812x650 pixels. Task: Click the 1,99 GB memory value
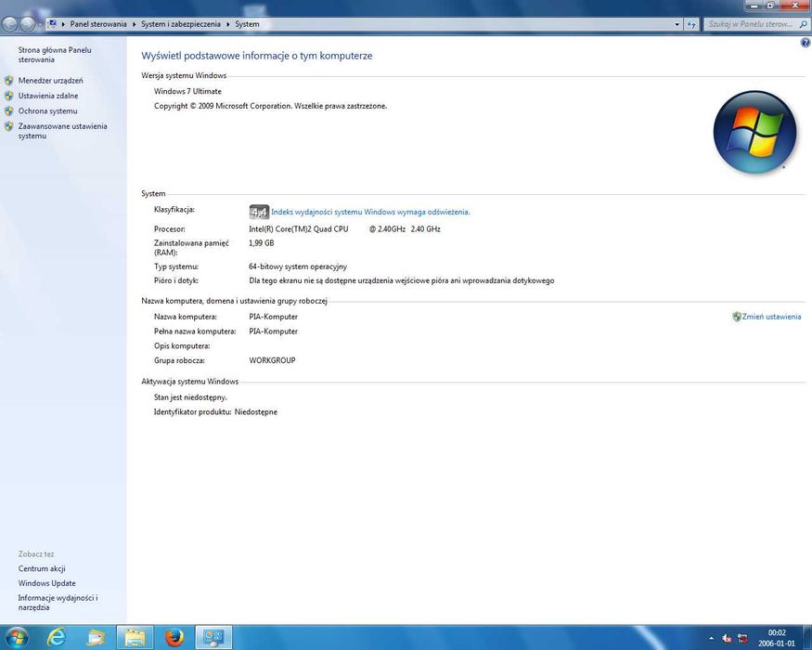click(262, 243)
